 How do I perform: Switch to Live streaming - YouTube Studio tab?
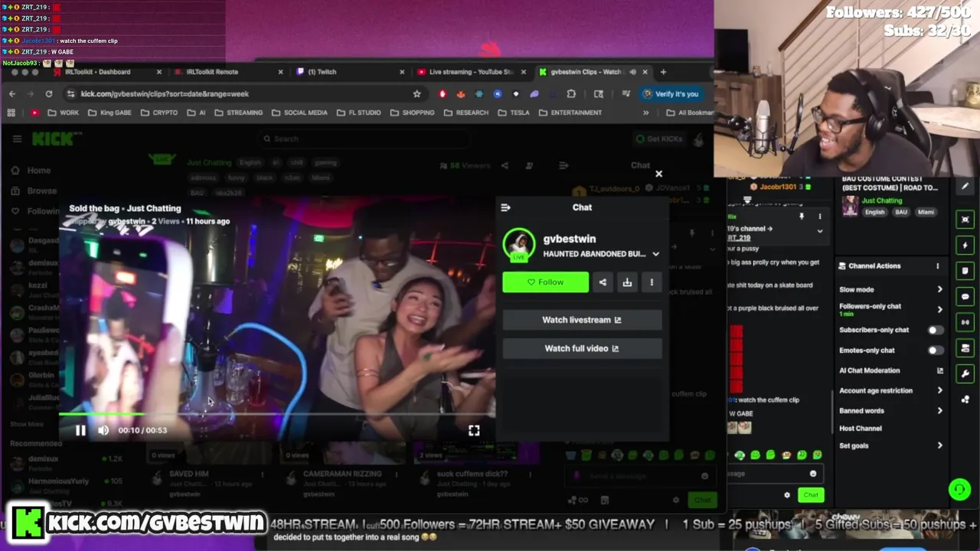point(471,72)
